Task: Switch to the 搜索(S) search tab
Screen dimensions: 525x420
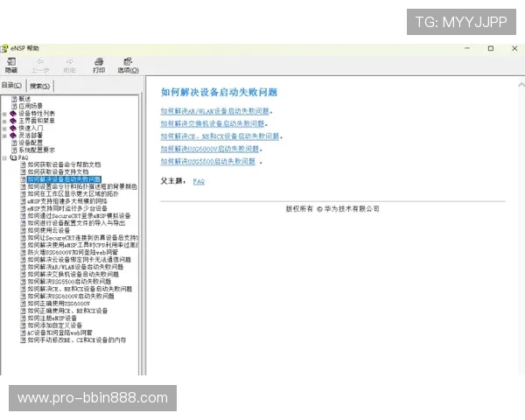Action: [40, 86]
